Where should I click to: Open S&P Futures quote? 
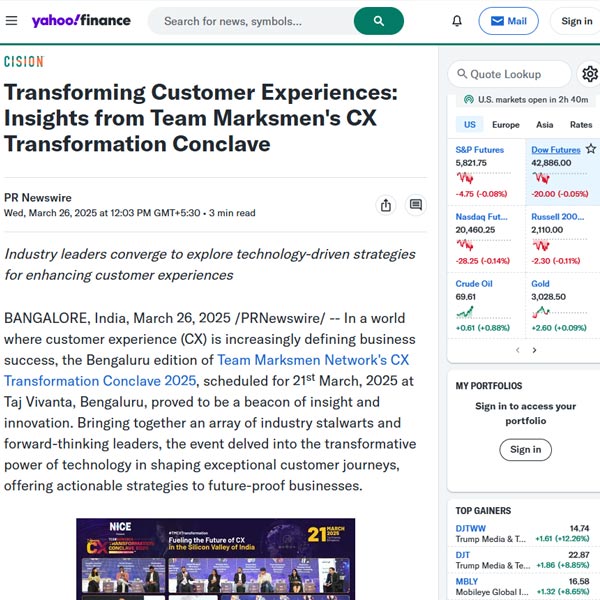click(479, 150)
